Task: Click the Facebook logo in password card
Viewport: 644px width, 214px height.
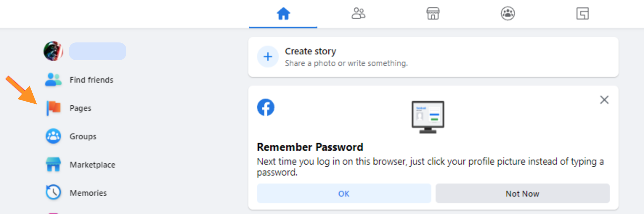Action: (266, 107)
